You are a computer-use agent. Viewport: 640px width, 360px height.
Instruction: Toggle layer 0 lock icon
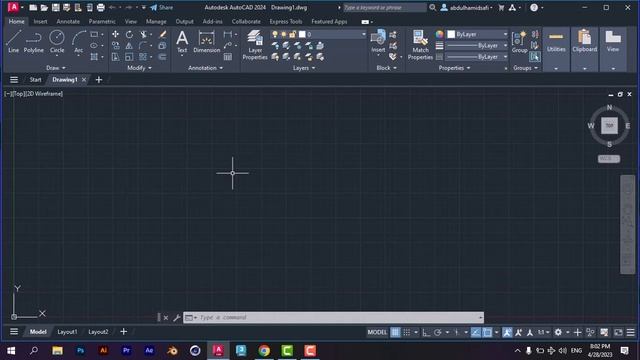[292, 34]
